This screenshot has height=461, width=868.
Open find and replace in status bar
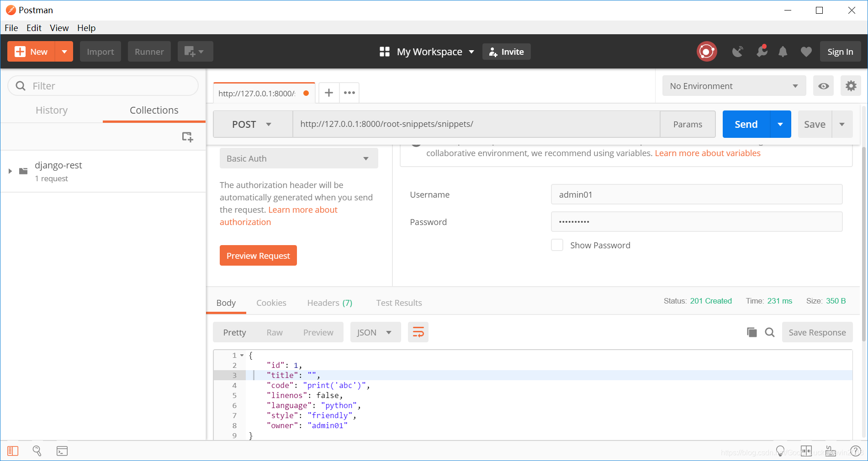click(37, 451)
